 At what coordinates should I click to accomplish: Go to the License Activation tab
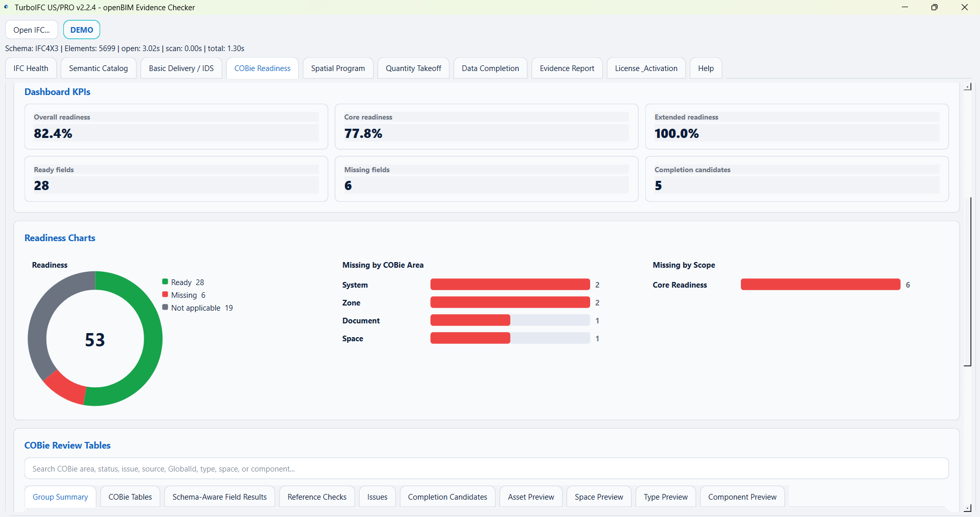click(x=646, y=68)
